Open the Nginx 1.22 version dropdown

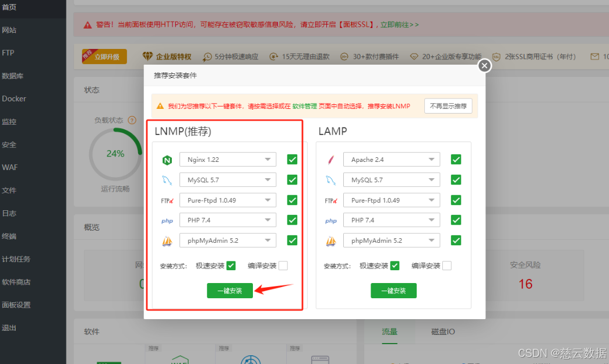228,160
